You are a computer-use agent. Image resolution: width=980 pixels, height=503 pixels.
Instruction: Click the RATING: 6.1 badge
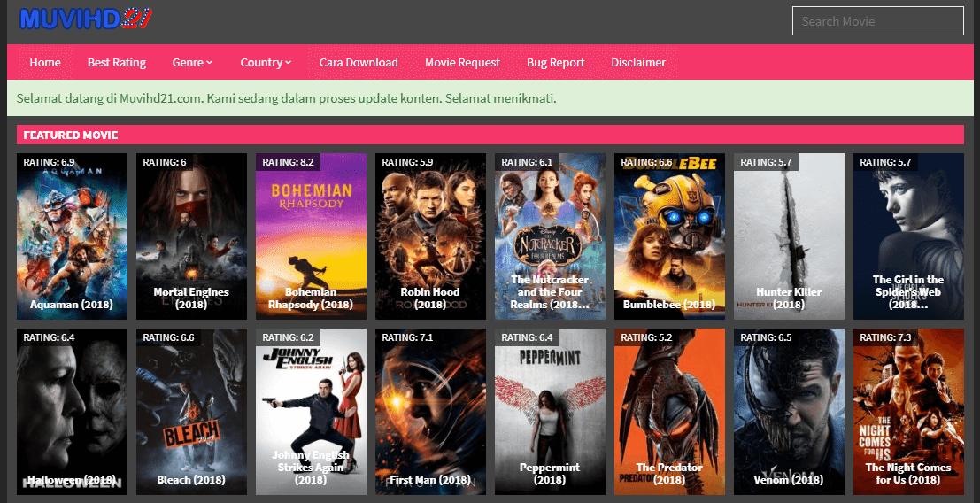point(527,162)
